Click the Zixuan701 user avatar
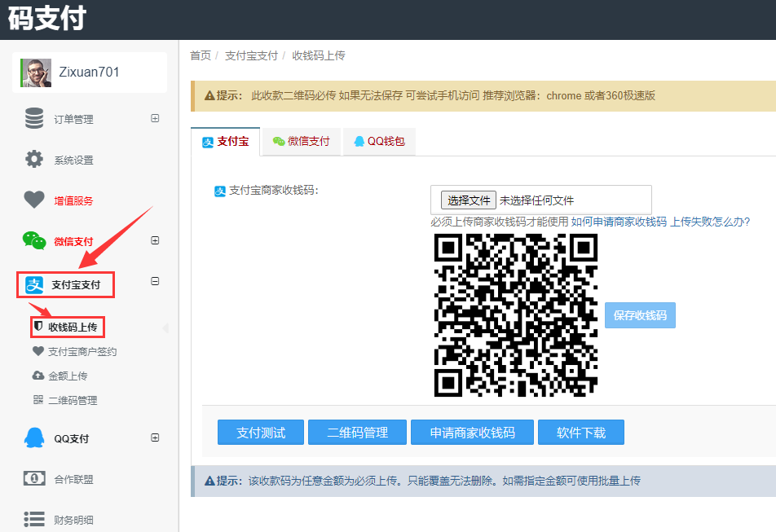The height and width of the screenshot is (532, 776). [36, 73]
